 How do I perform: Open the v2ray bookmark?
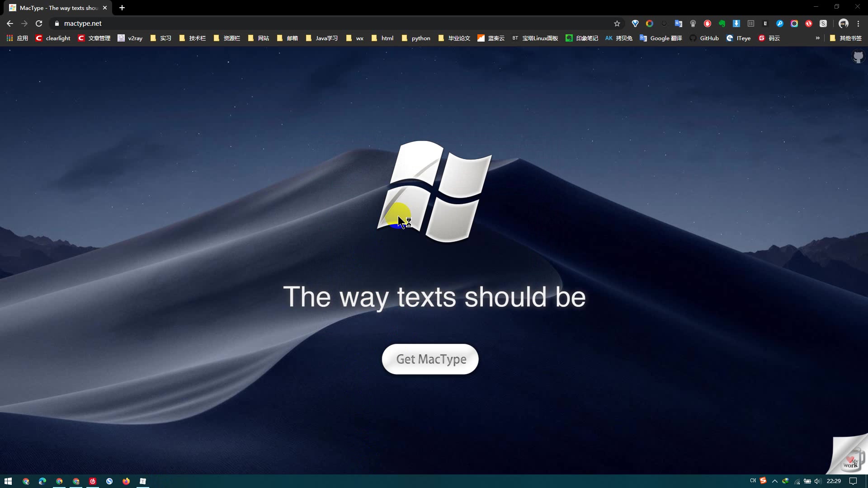[x=130, y=38]
